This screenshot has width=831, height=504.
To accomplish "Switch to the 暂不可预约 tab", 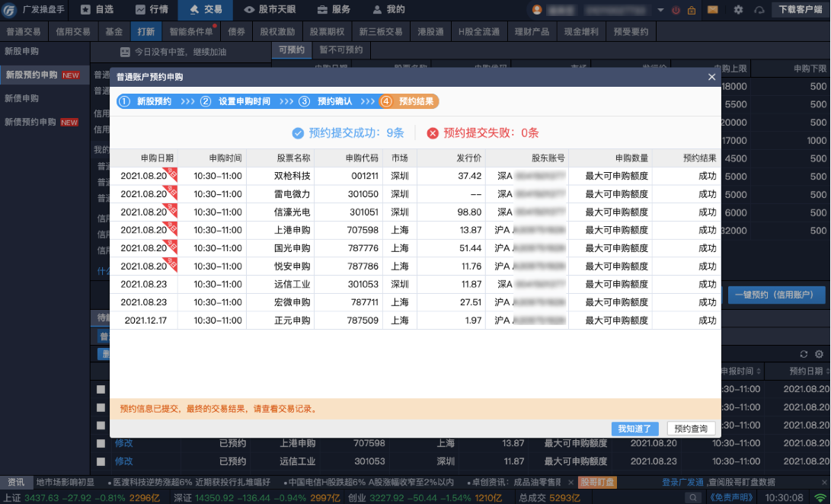I will coord(341,49).
